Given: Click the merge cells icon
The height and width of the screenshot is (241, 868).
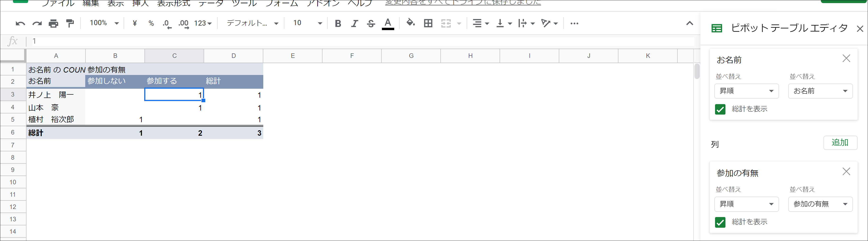Looking at the screenshot, I should [x=446, y=23].
